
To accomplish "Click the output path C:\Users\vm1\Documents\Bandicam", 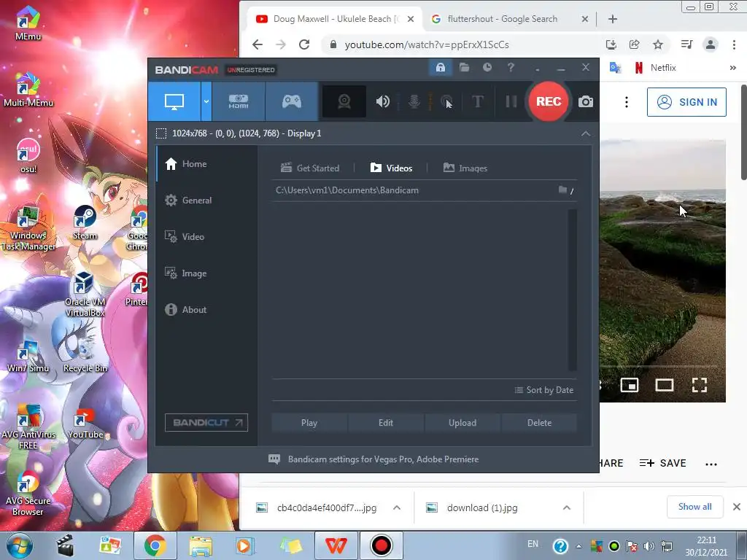I will [347, 190].
